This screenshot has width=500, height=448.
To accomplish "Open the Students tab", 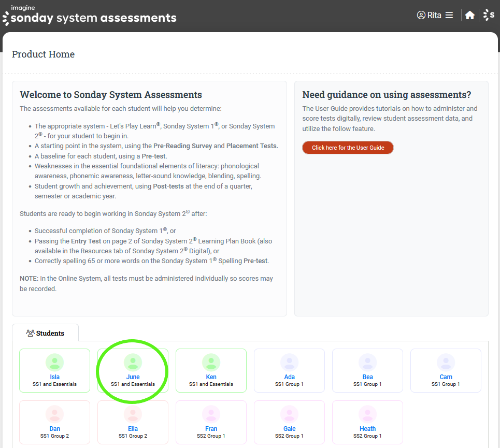I will coord(46,333).
